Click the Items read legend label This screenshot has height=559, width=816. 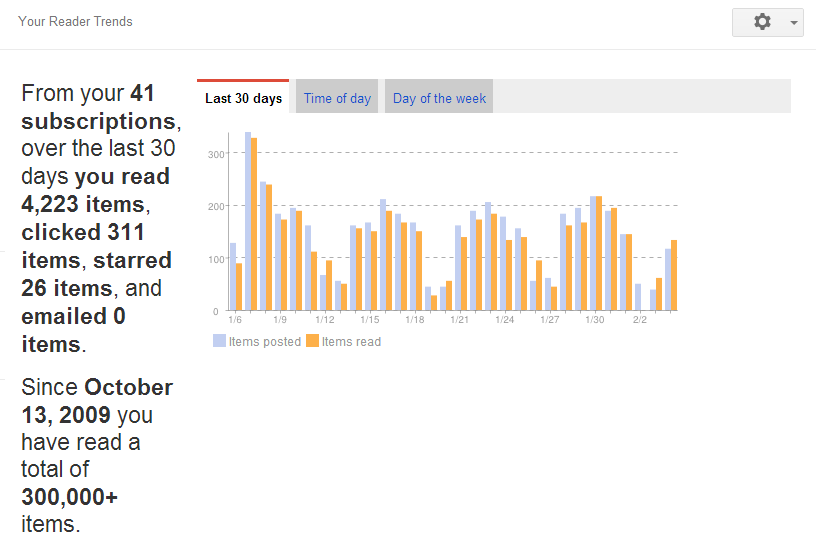point(351,341)
